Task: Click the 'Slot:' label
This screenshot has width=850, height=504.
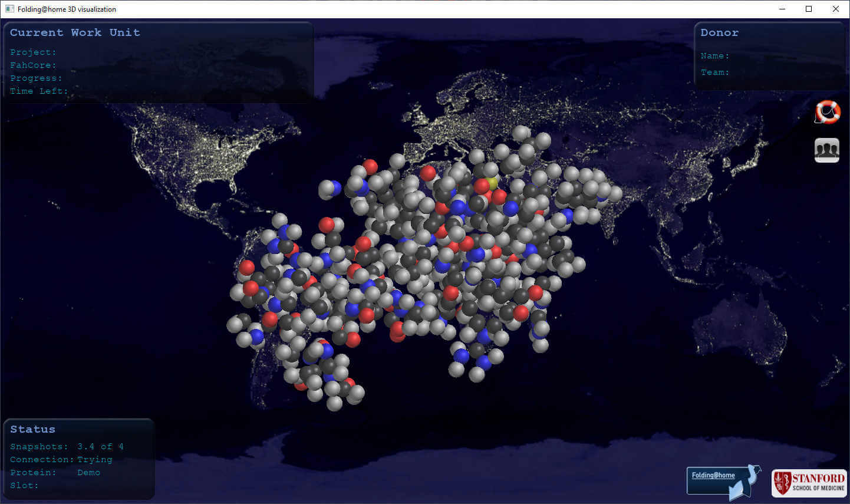Action: [24, 486]
